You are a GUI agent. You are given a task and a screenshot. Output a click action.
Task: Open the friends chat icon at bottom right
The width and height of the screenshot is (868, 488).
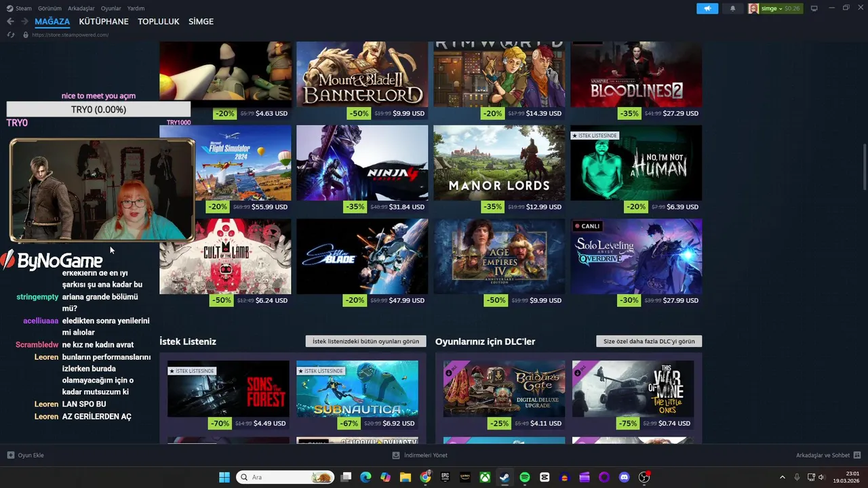tap(857, 455)
